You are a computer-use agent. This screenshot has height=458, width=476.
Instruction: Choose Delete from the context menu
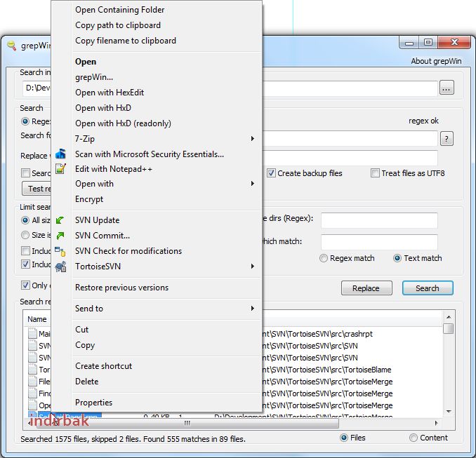pyautogui.click(x=86, y=382)
